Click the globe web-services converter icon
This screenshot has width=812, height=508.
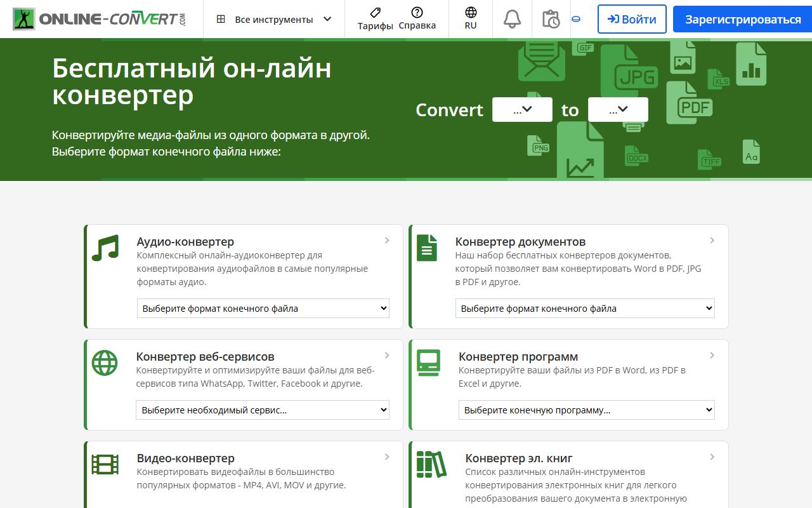[105, 363]
